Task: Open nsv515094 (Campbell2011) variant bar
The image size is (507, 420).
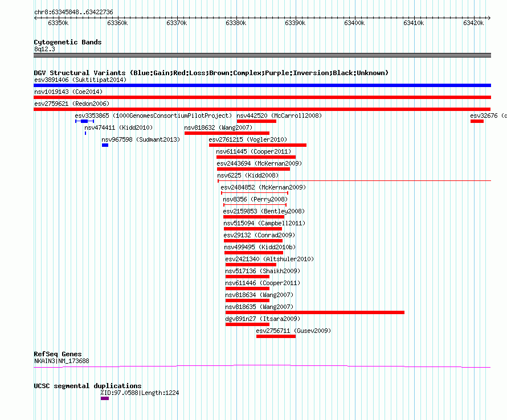Action: [253, 229]
